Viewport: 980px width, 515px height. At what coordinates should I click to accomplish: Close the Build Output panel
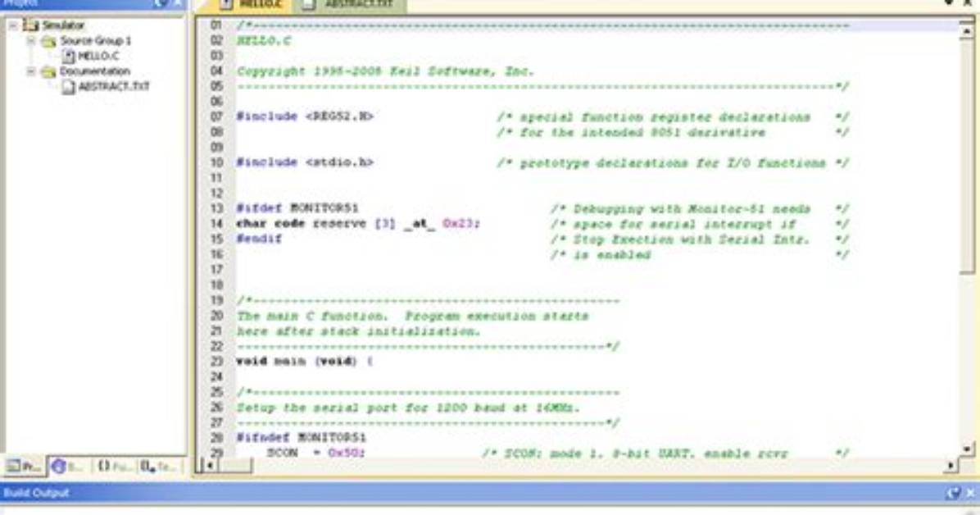971,493
